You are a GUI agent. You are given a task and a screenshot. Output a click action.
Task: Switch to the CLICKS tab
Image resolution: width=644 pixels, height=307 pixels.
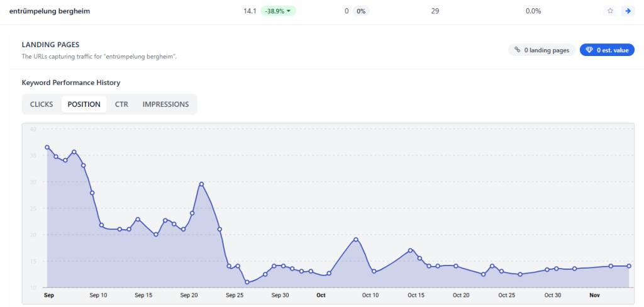point(42,104)
